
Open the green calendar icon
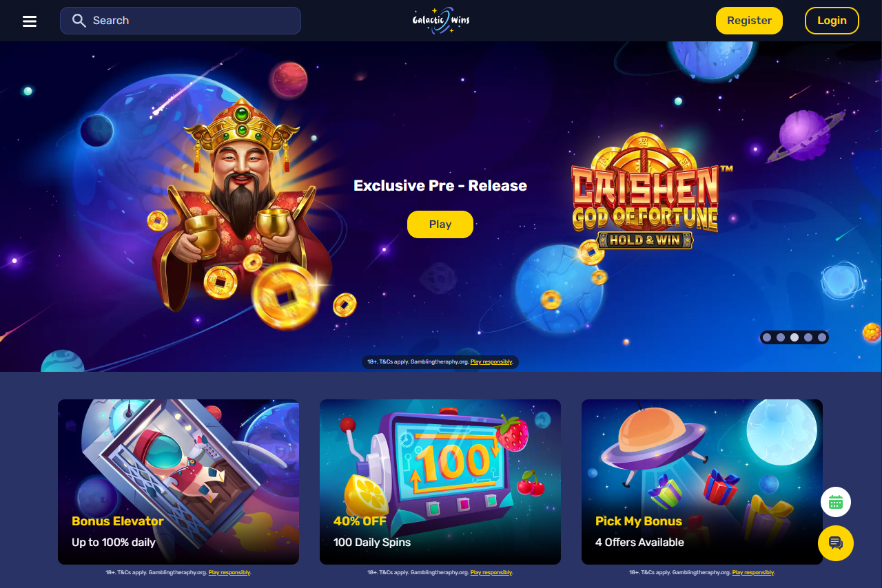click(x=836, y=502)
